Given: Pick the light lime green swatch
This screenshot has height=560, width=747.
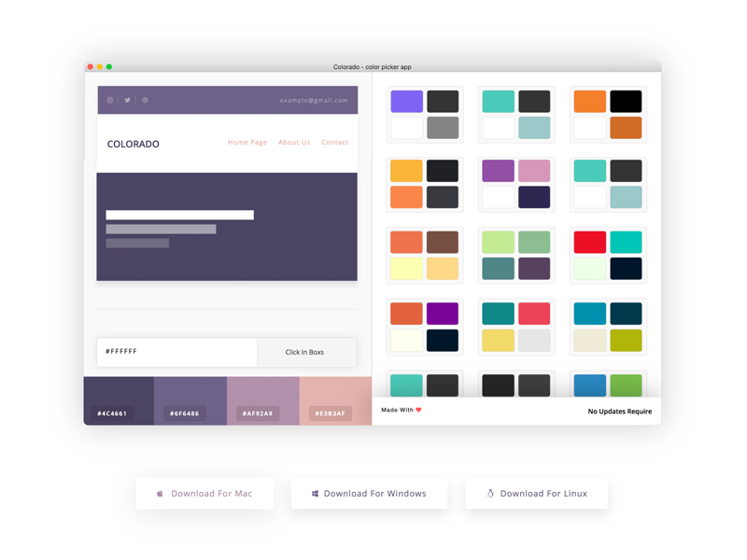Looking at the screenshot, I should click(x=498, y=243).
